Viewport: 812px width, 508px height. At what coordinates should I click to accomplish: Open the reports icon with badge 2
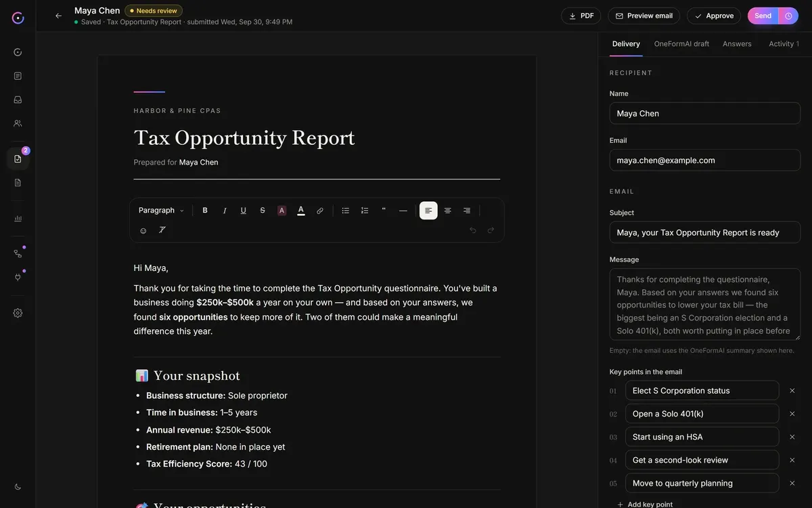coord(18,158)
